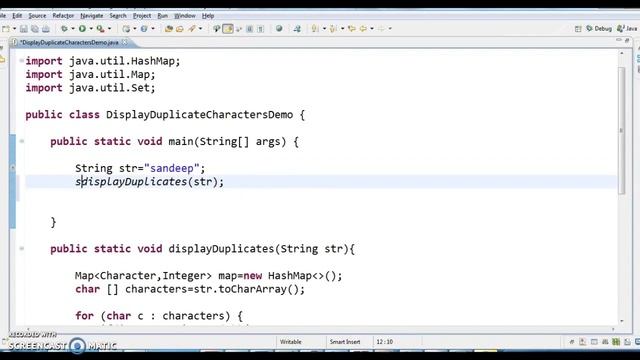This screenshot has width=640, height=360.
Task: Switch to the Debug perspective
Action: 599,29
